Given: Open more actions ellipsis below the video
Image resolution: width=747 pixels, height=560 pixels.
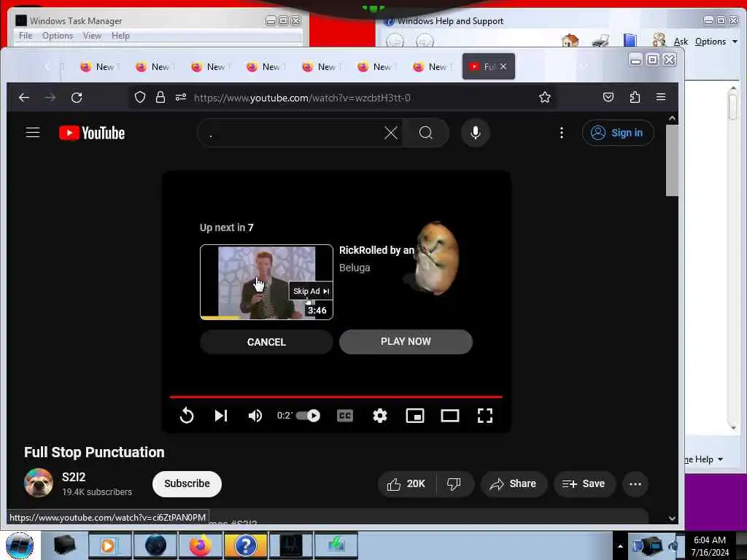Looking at the screenshot, I should click(635, 484).
